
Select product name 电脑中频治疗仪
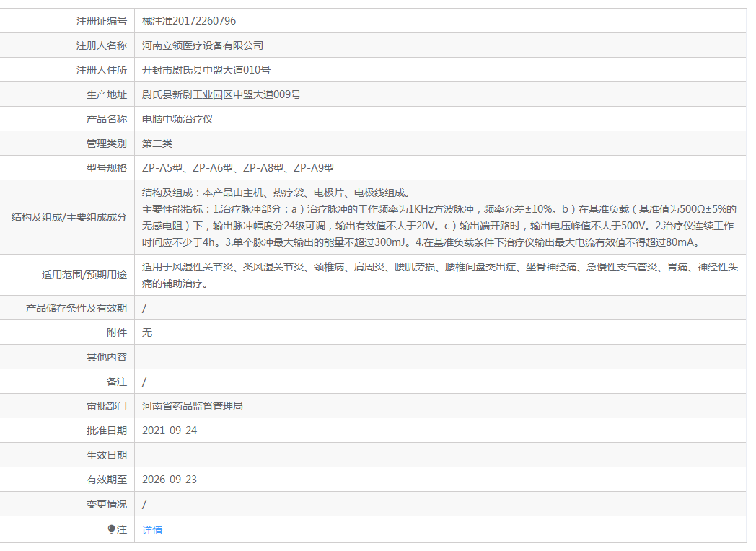pos(177,119)
